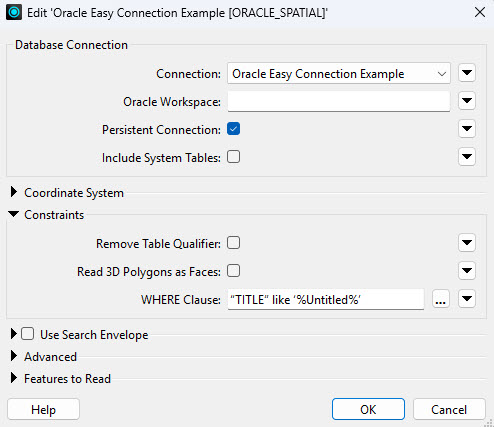The height and width of the screenshot is (427, 494).
Task: Expand the Use Search Envelope section
Action: [14, 334]
